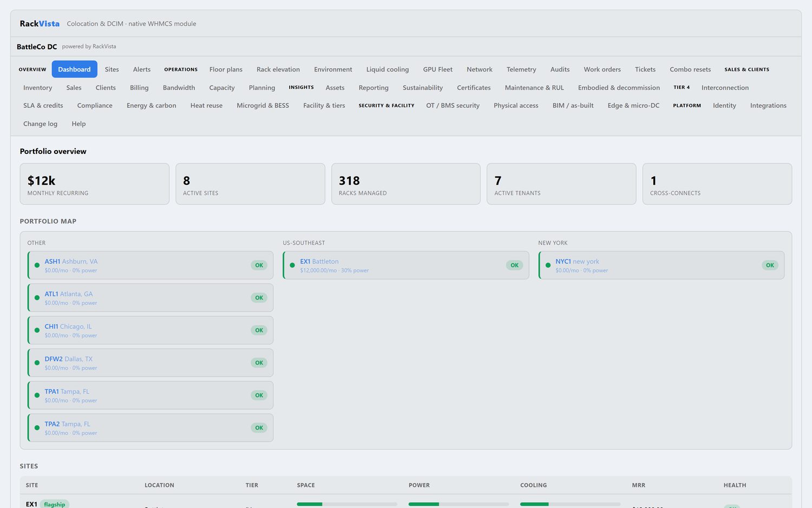Open the Planning tab

point(262,88)
